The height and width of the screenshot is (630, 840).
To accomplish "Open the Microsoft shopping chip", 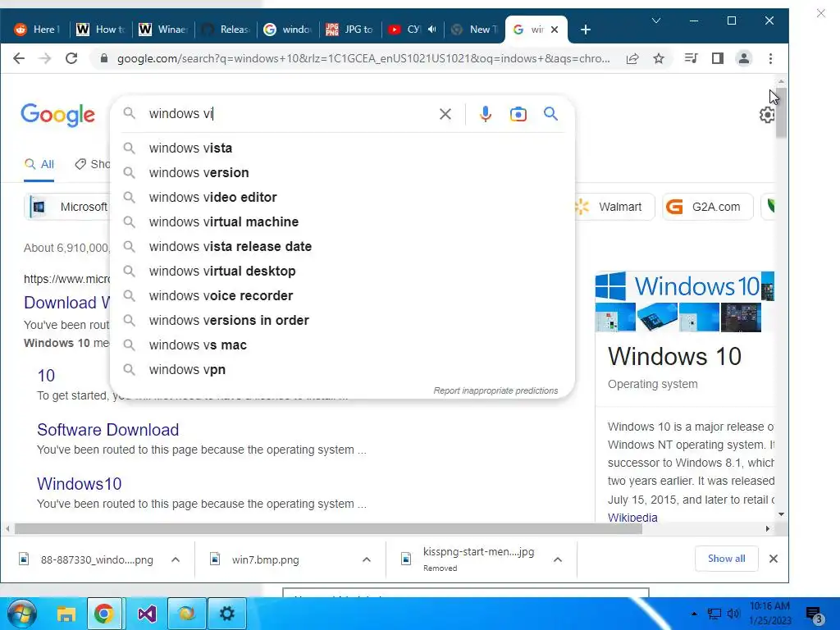I will click(x=67, y=207).
